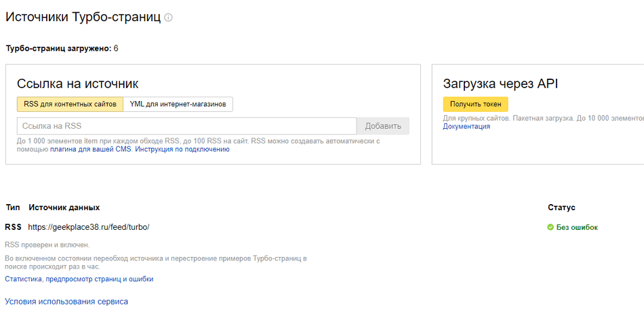The height and width of the screenshot is (316, 644).
Task: Click the Источник данных column header
Action: (x=64, y=208)
